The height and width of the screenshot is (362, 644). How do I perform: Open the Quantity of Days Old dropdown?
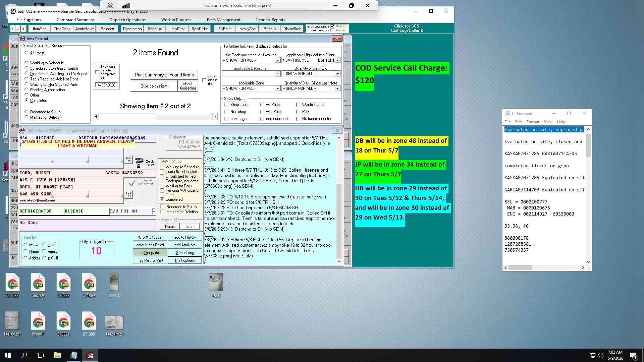(337, 74)
